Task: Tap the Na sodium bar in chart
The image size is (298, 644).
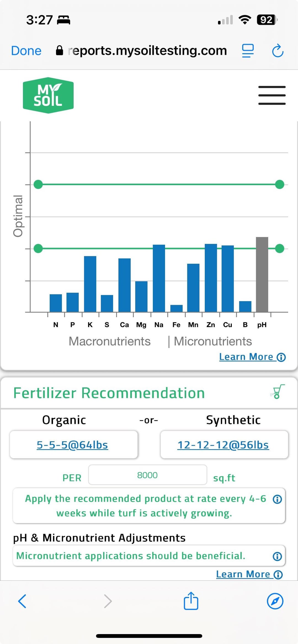Action: 159,278
